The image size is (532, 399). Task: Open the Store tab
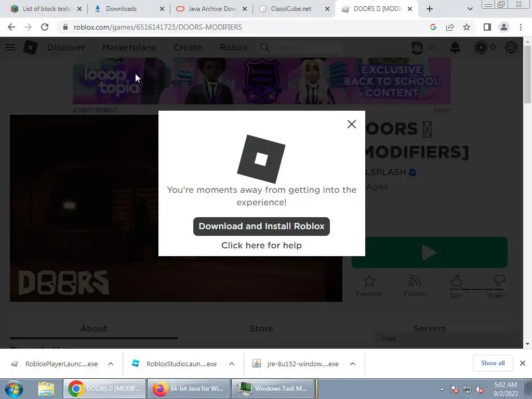tap(261, 328)
